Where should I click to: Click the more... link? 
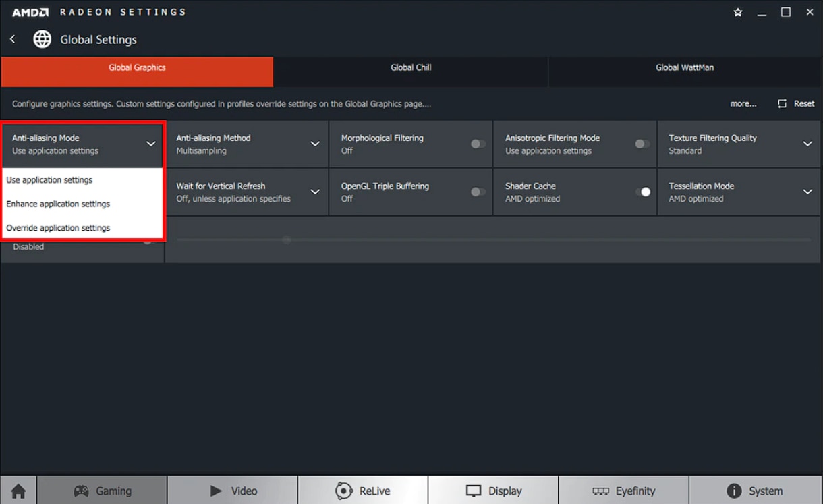(743, 104)
